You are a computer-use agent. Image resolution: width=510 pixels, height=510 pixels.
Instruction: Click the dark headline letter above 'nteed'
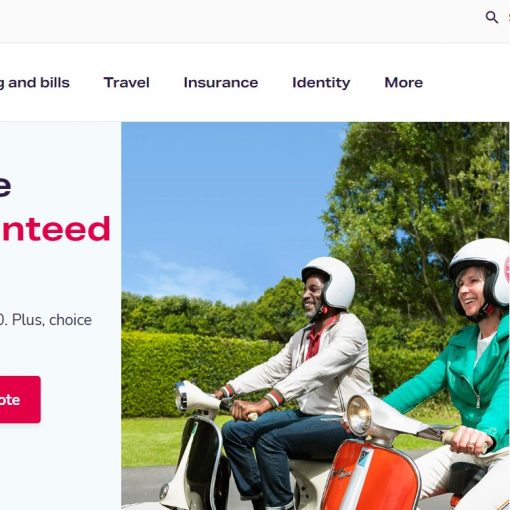(5, 187)
